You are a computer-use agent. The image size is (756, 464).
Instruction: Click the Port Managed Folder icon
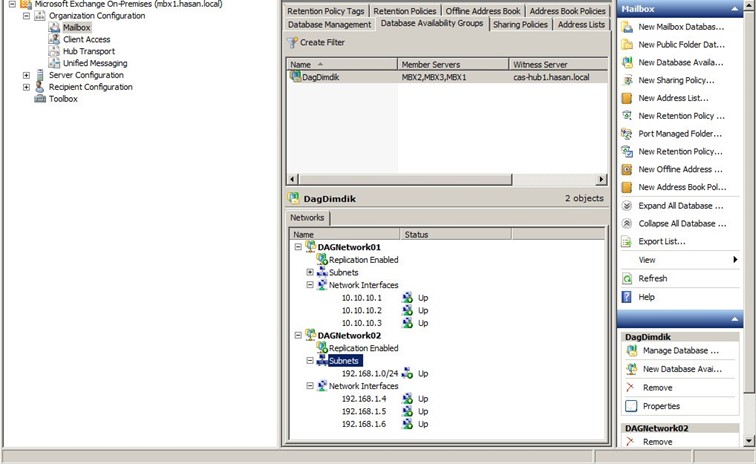(x=627, y=134)
